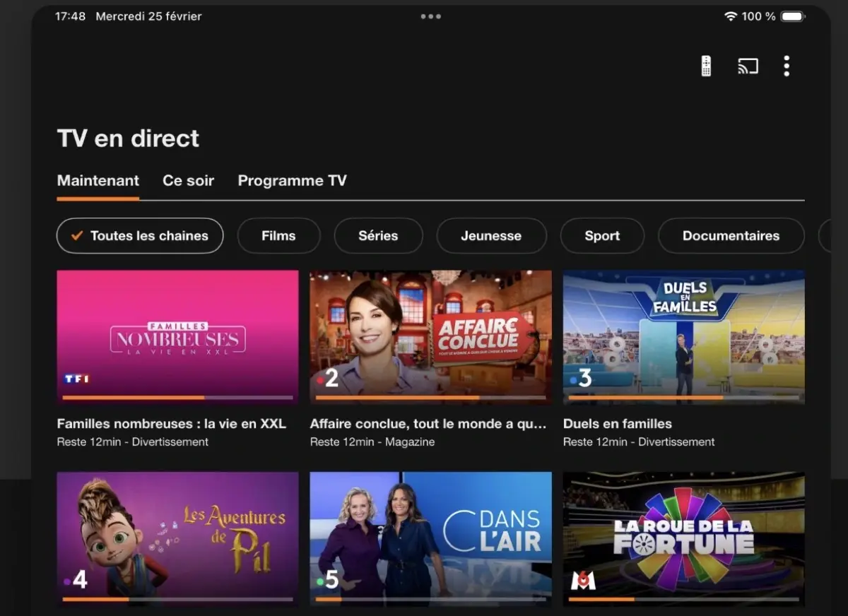Disable the "Toutes les chaines" filter

tap(139, 235)
